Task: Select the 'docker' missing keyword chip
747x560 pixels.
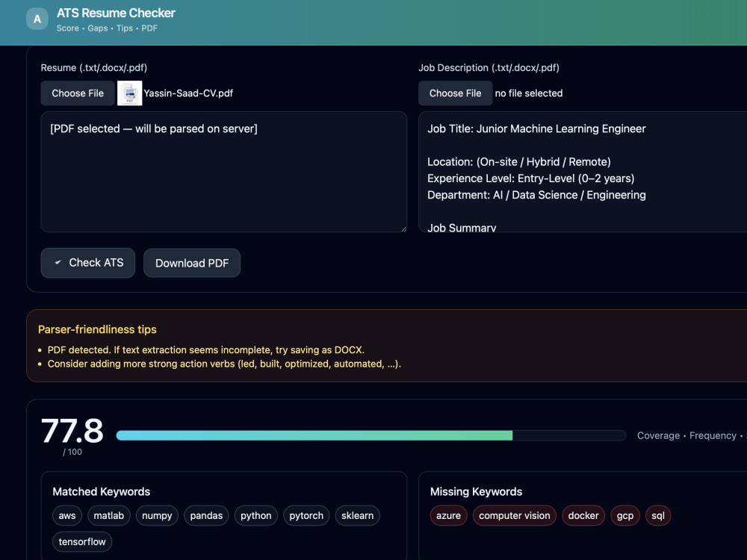Action: (x=583, y=516)
